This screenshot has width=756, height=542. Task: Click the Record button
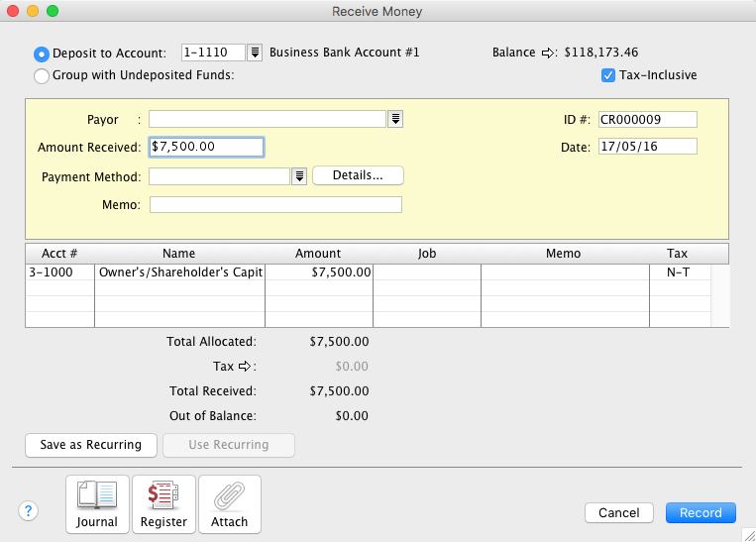pos(701,512)
